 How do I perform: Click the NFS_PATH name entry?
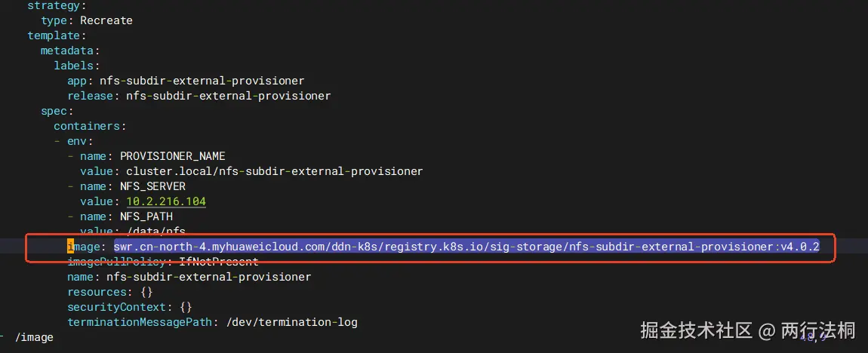point(146,216)
